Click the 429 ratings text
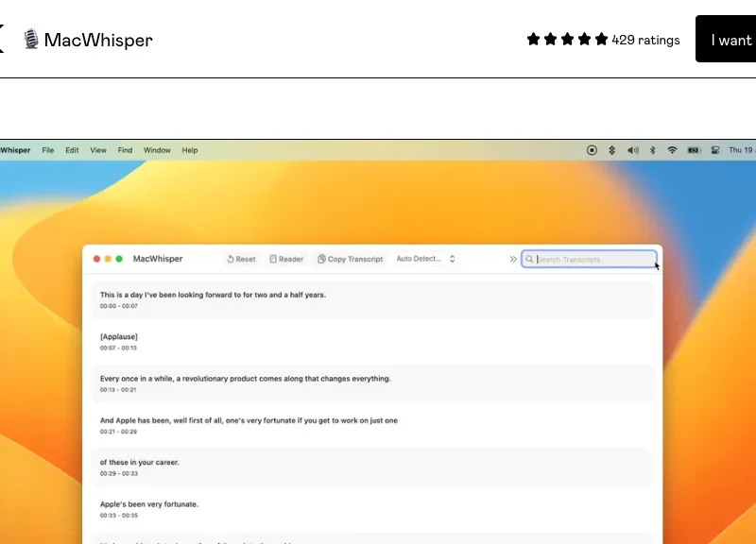Viewport: 756px width, 544px height. point(645,40)
